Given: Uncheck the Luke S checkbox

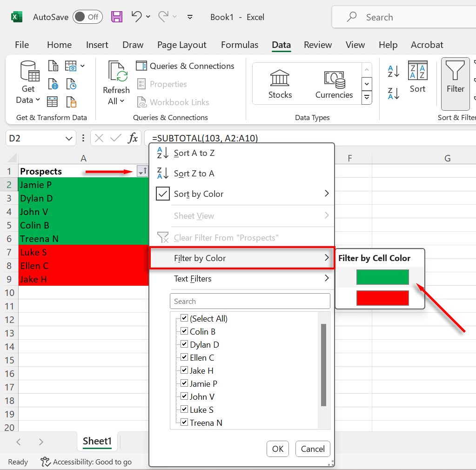Looking at the screenshot, I should coord(184,410).
